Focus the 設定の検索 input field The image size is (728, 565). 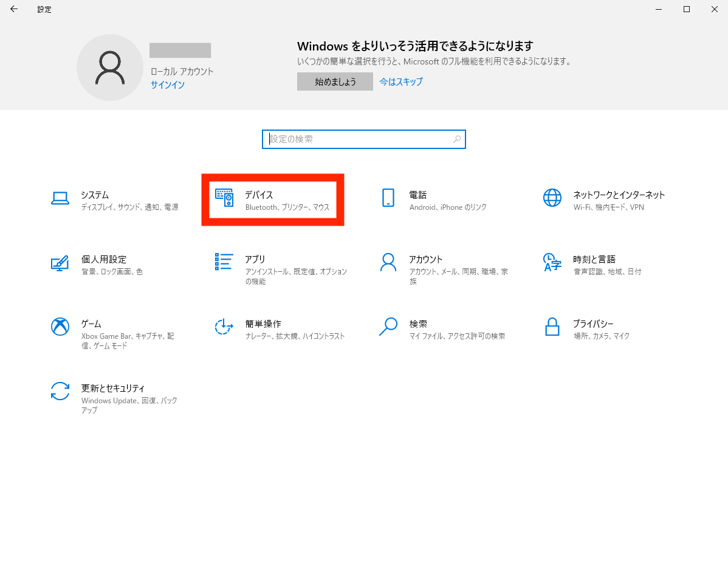click(363, 139)
